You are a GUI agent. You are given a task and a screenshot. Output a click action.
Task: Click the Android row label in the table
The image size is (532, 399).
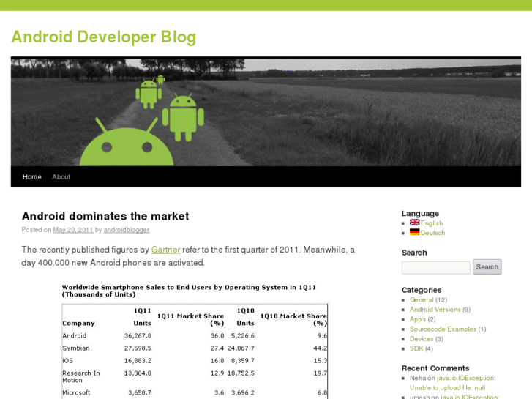75,336
